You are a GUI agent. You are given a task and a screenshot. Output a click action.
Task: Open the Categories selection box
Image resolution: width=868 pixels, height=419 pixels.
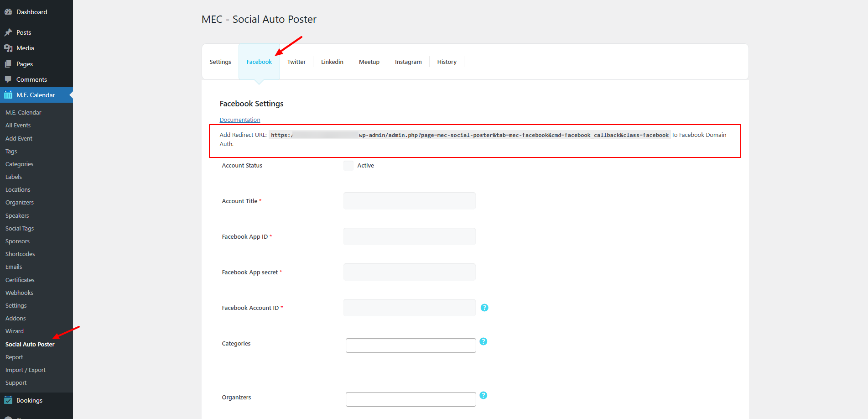click(411, 346)
